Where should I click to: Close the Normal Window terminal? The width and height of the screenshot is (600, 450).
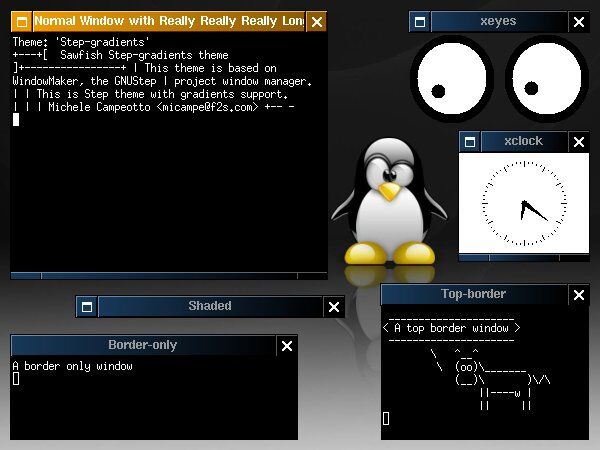[316, 21]
